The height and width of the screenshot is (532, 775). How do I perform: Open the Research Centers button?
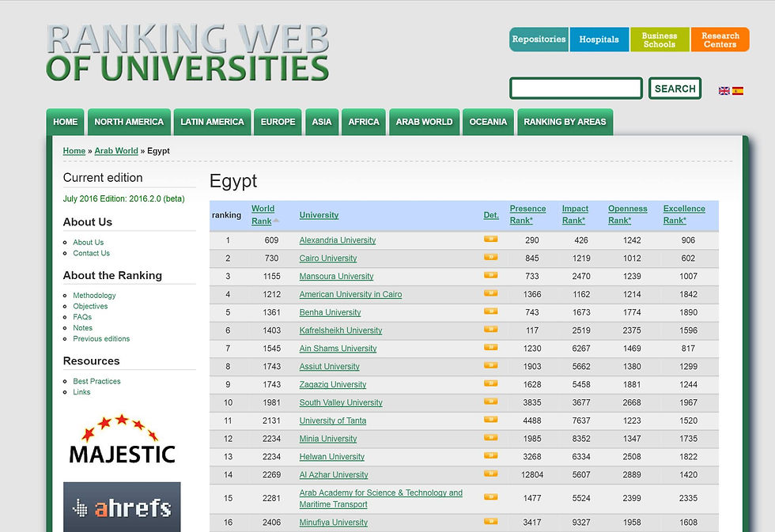720,40
